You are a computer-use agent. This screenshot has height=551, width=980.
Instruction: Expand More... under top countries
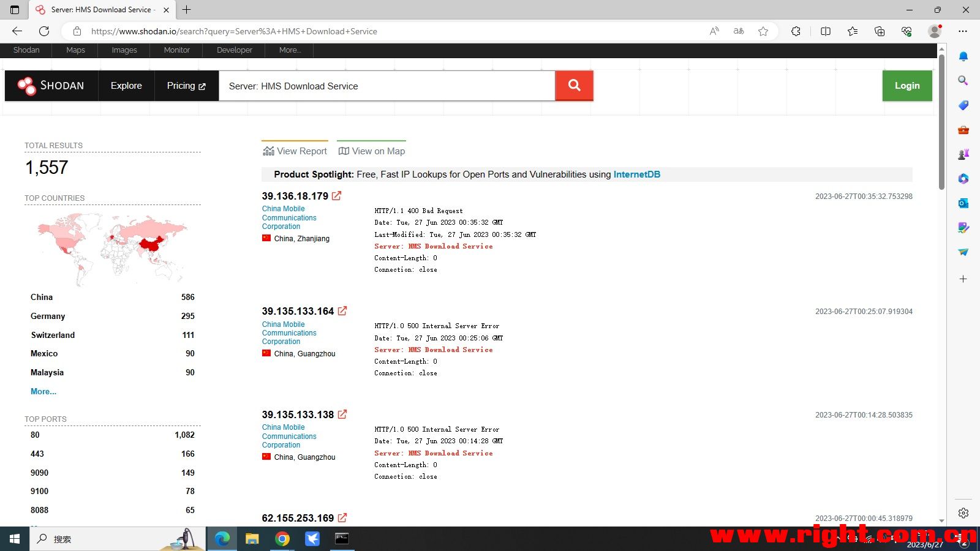pyautogui.click(x=43, y=391)
